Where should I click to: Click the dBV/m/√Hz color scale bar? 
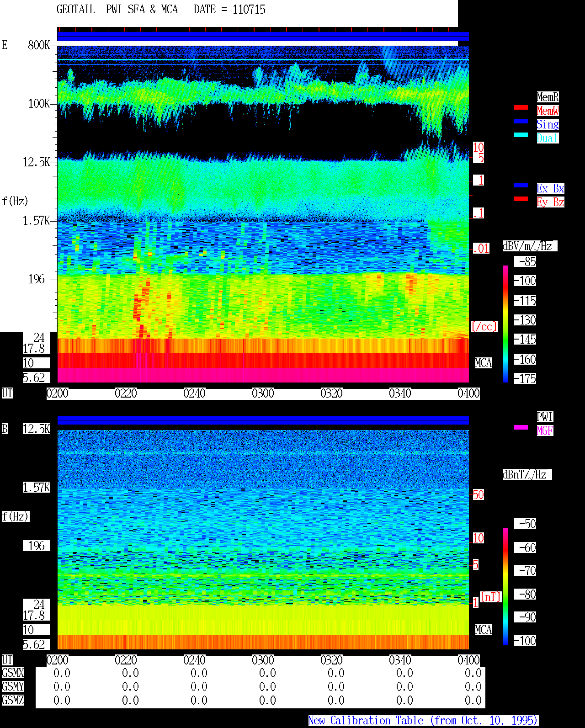pos(505,324)
